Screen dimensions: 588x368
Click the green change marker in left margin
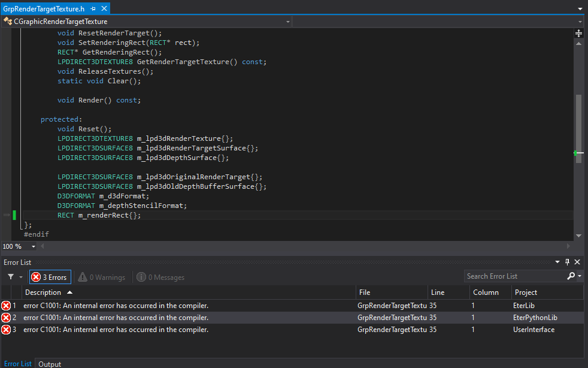tap(14, 215)
